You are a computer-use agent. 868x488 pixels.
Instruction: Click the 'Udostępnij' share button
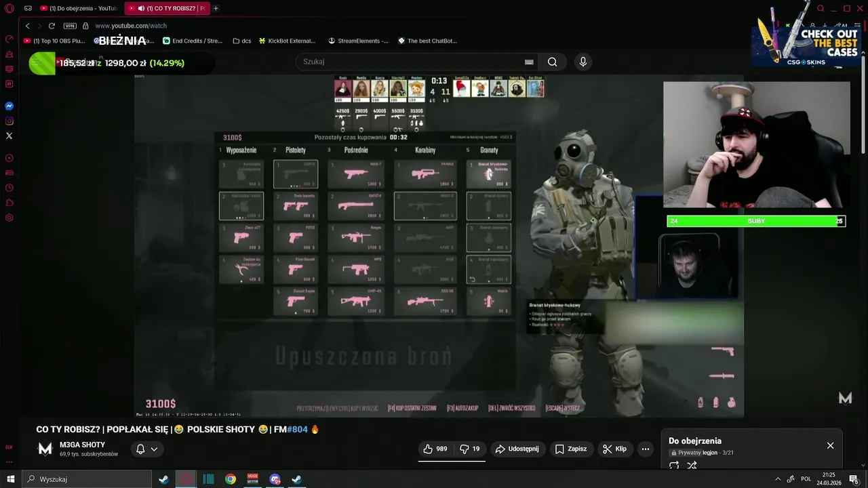[x=517, y=449]
